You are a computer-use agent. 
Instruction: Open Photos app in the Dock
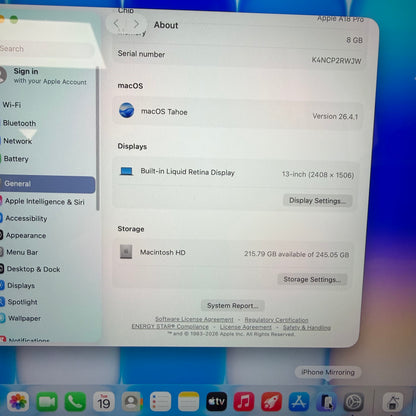[18, 401]
